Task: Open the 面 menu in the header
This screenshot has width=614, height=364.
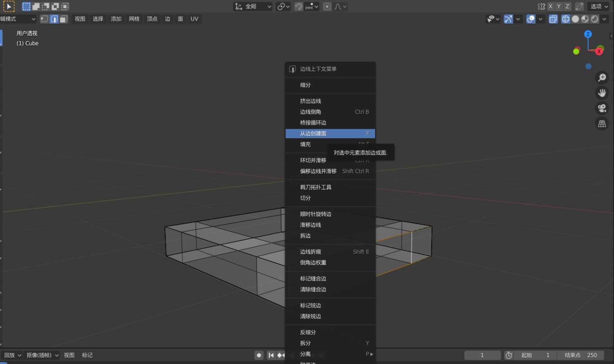Action: pyautogui.click(x=180, y=19)
